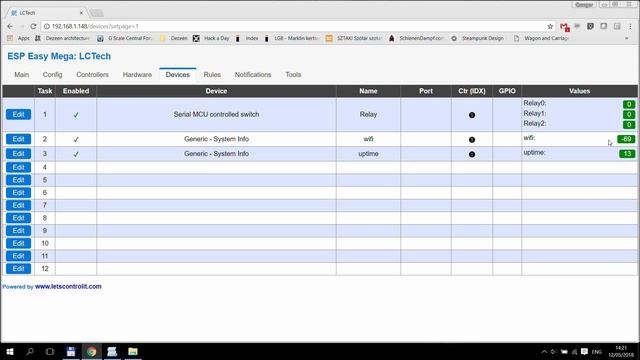
Task: Click the wifi value -69 badge
Action: click(x=626, y=139)
